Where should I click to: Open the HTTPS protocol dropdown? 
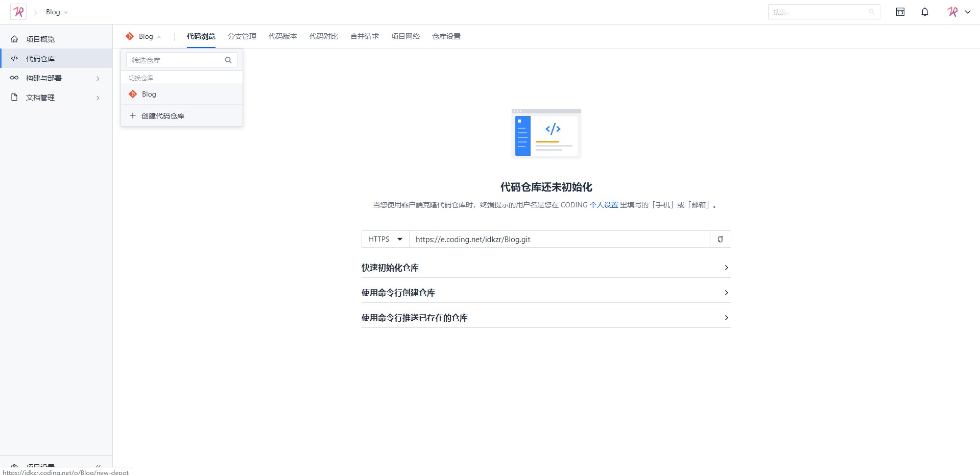(385, 239)
